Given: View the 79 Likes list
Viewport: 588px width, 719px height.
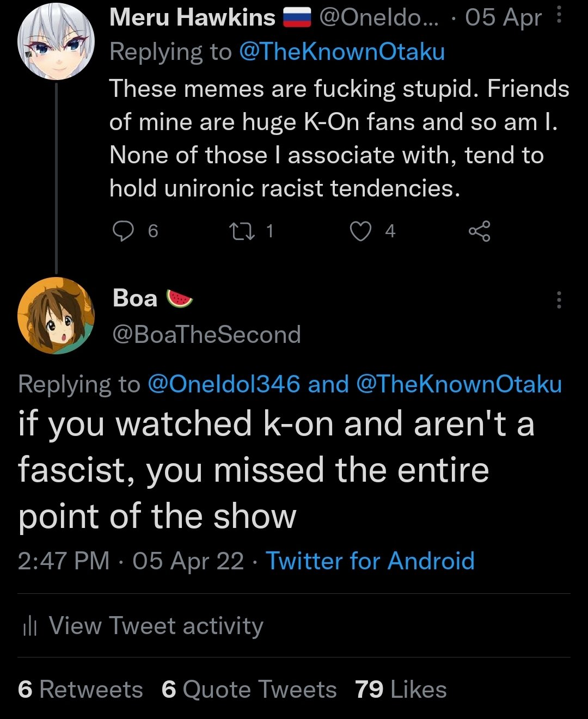Looking at the screenshot, I should 401,689.
